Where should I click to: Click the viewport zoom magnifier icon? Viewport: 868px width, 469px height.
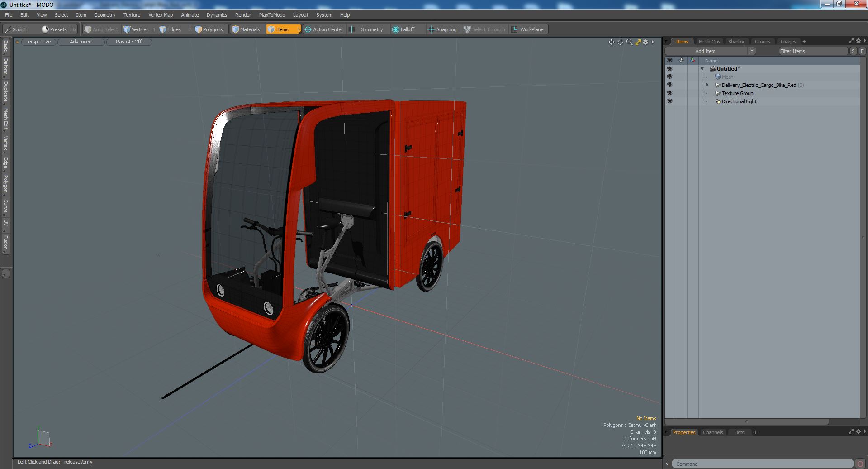point(629,42)
